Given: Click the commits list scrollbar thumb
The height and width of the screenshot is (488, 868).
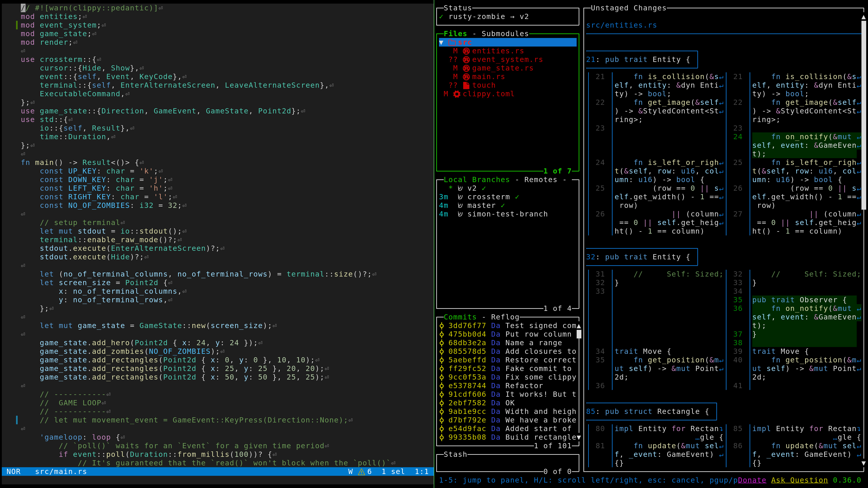Looking at the screenshot, I should pyautogui.click(x=579, y=334).
